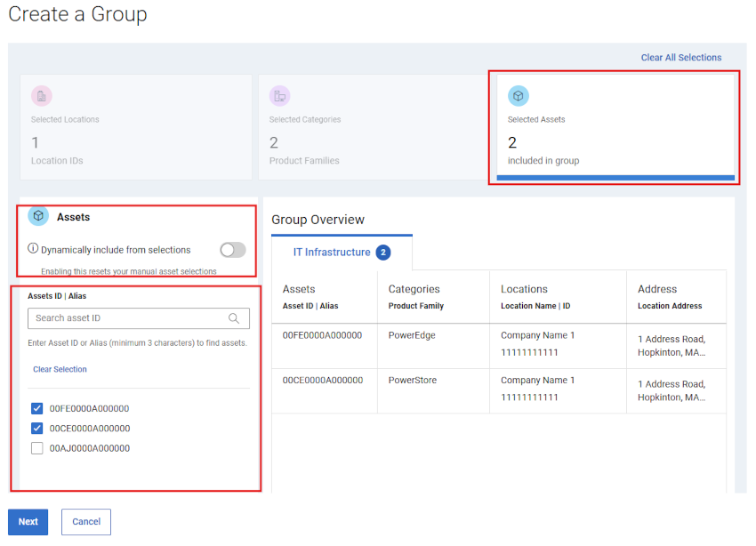Screen dimensions: 756x546
Task: Click Clear All Selections link
Action: 681,57
